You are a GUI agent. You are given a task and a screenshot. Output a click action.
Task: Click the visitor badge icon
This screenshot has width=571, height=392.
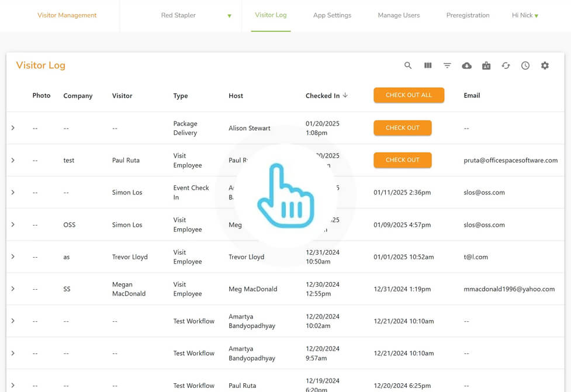click(486, 66)
